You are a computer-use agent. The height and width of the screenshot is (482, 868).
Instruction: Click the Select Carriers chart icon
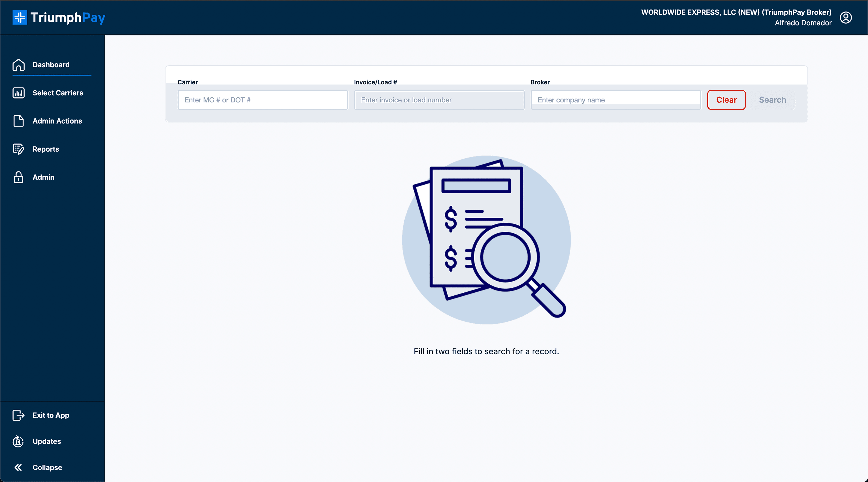pyautogui.click(x=19, y=93)
